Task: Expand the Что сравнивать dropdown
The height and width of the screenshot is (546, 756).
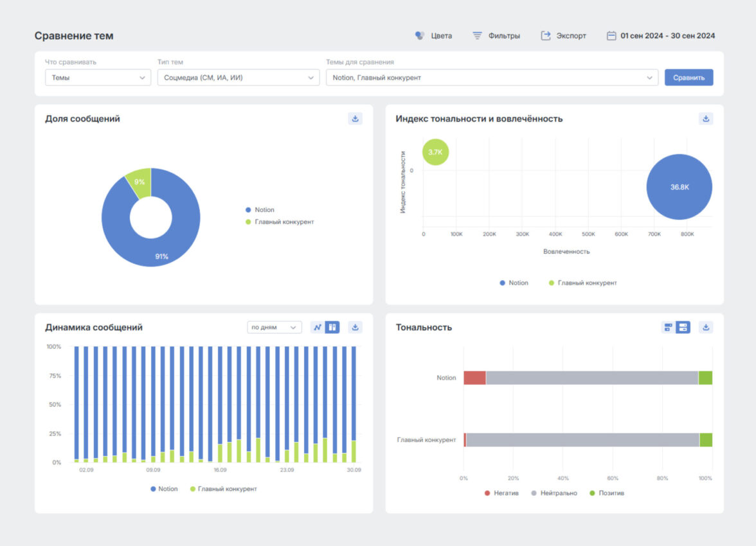Action: (x=97, y=78)
